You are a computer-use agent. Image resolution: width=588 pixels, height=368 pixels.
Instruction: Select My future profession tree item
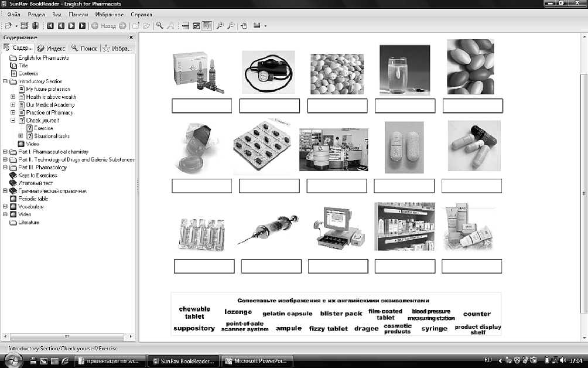point(48,89)
